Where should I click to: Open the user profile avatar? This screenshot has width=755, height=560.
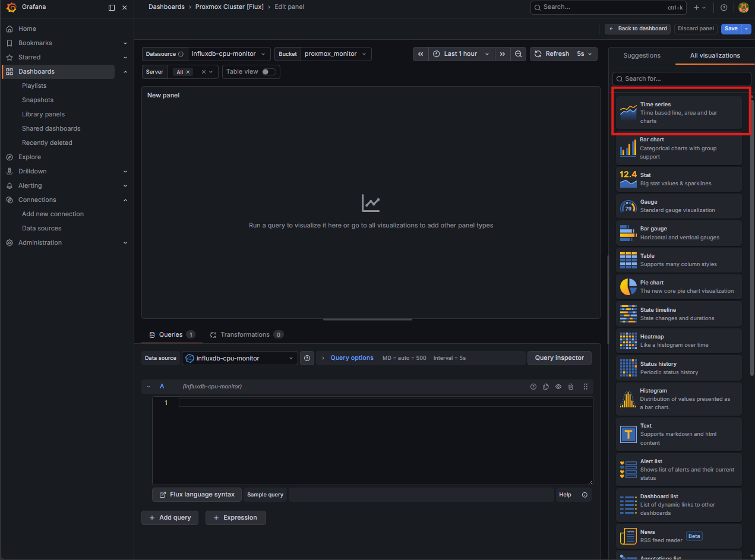tap(743, 8)
